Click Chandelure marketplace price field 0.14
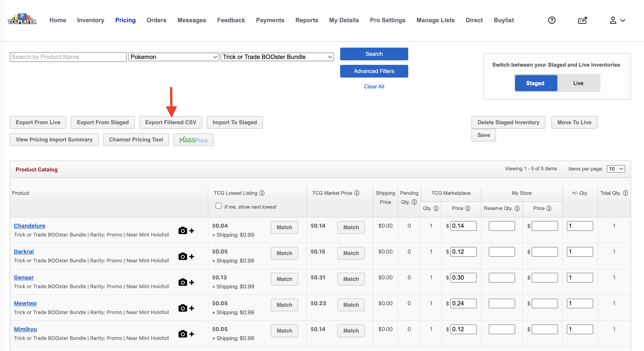 (x=464, y=226)
